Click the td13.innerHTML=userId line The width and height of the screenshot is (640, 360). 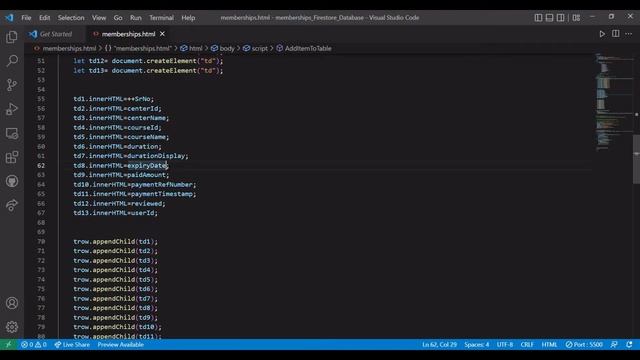pos(116,213)
